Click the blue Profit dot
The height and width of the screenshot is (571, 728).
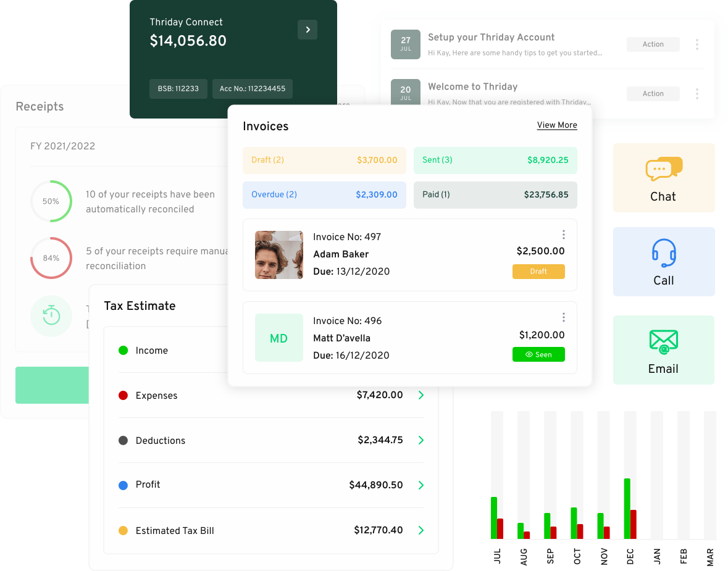tap(123, 486)
